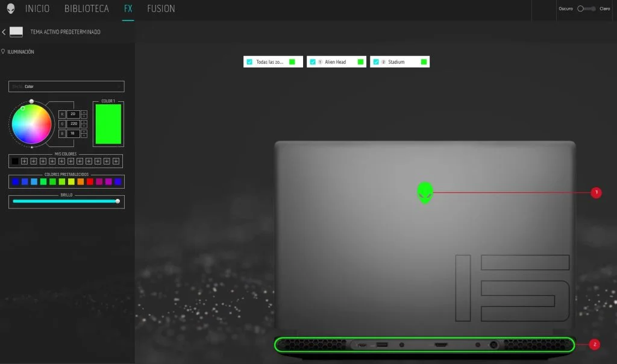
Task: Go back using the left arrow icon
Action: pos(4,32)
